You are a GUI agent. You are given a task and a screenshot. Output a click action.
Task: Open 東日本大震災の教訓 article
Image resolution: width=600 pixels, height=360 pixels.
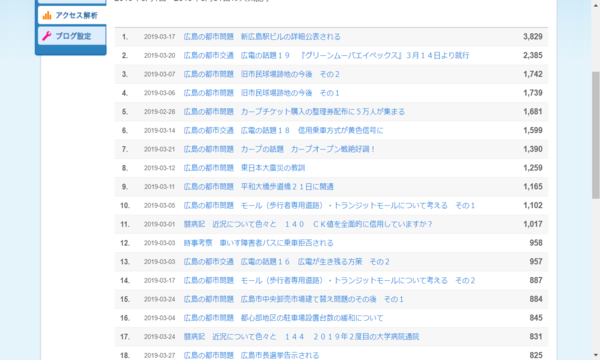244,168
